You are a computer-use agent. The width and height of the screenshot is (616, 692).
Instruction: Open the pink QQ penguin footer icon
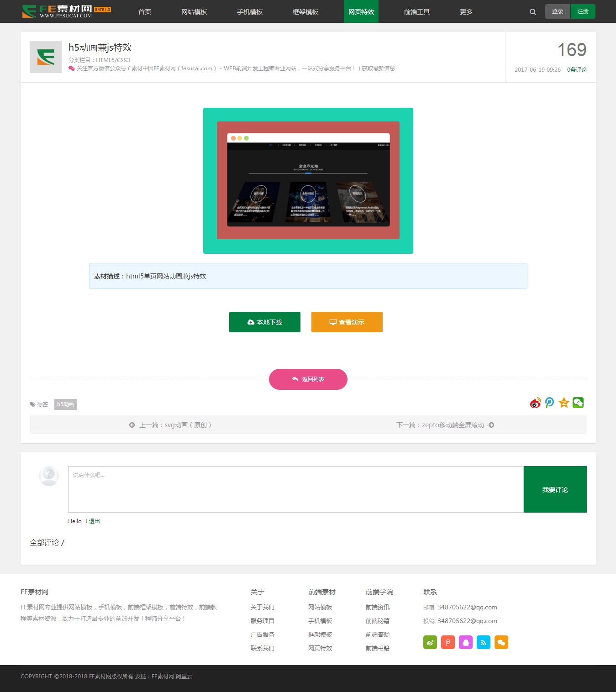click(465, 642)
